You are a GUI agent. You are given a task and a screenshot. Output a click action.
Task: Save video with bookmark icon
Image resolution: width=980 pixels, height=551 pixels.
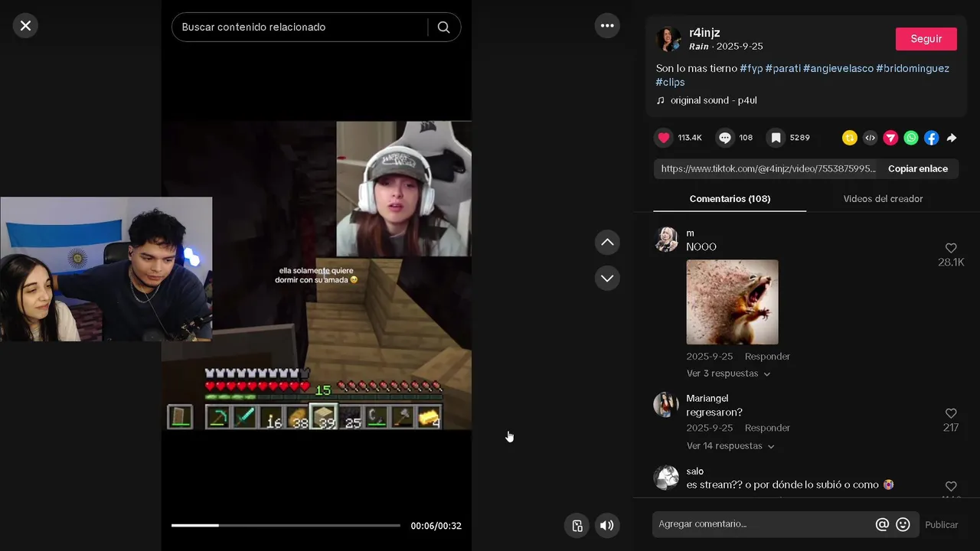click(776, 138)
